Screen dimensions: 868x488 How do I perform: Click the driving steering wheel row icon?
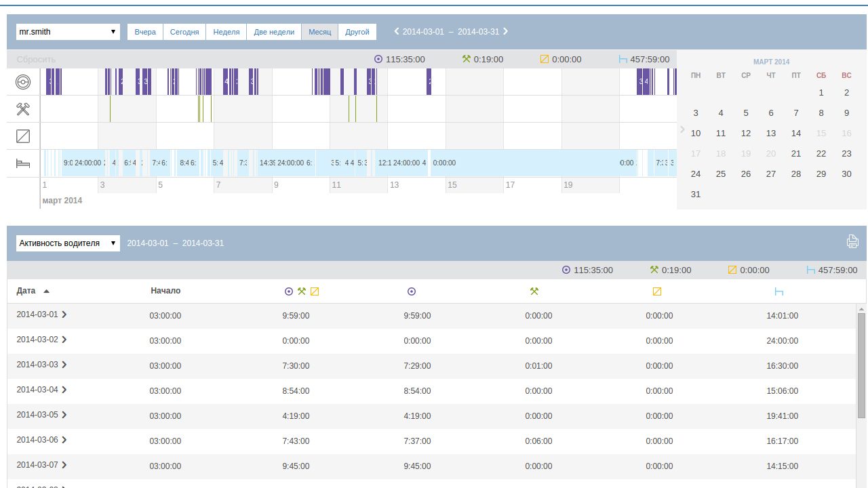click(x=23, y=82)
